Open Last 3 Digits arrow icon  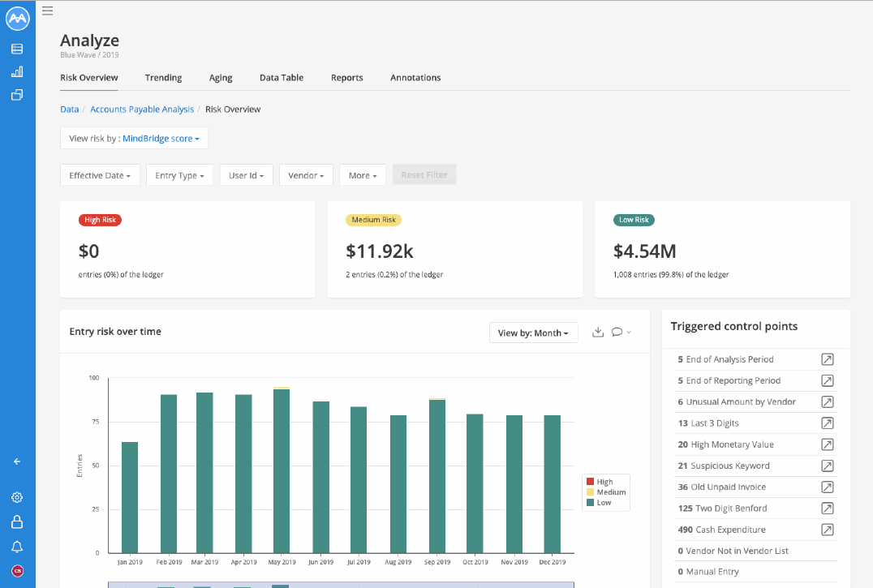tap(828, 423)
